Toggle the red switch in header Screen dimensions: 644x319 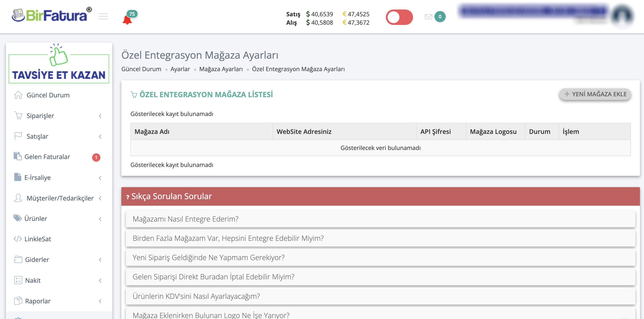point(399,17)
